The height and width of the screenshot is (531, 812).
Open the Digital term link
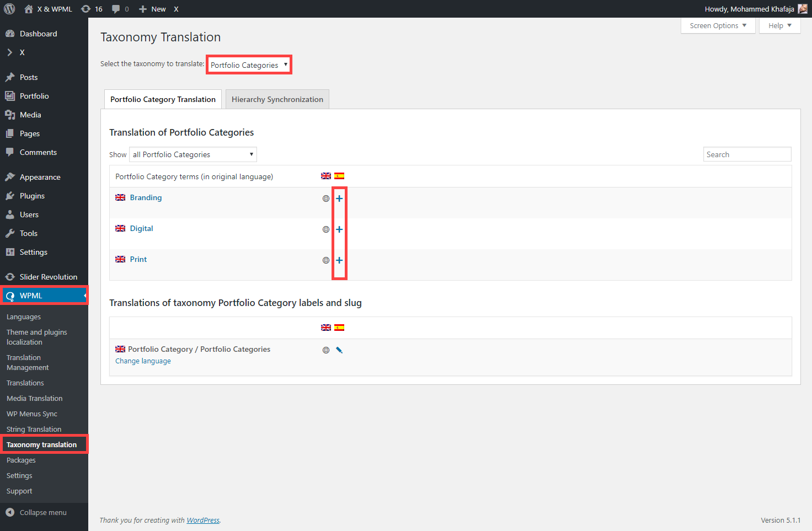pyautogui.click(x=142, y=228)
